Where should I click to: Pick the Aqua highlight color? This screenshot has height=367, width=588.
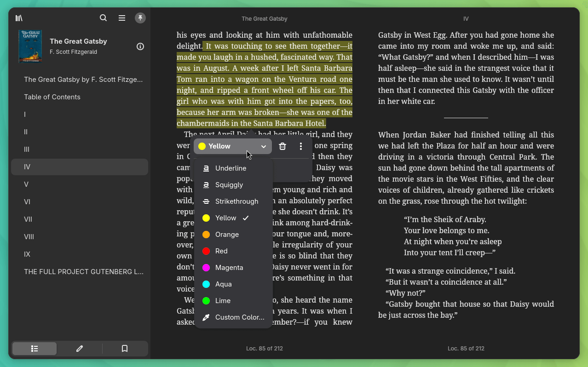click(223, 284)
